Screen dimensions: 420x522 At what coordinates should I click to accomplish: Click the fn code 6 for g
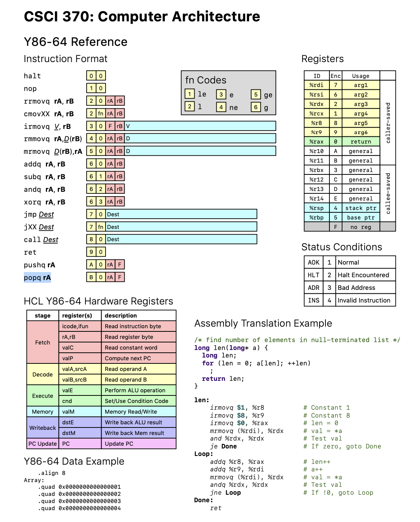coord(255,107)
